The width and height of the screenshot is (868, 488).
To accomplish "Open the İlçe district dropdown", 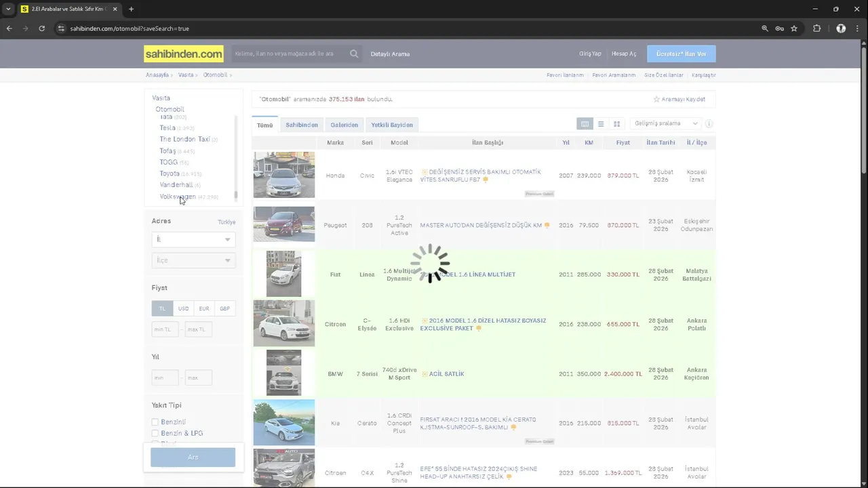I will (193, 260).
